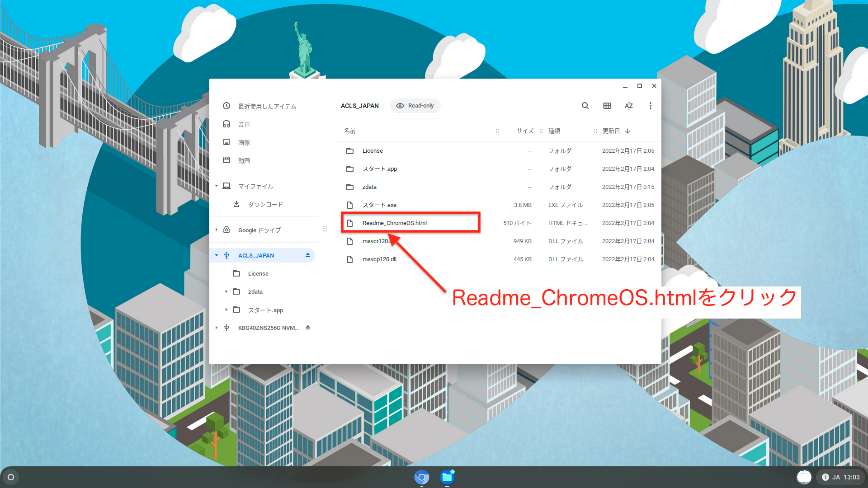Screen dimensions: 868x488
Task: Click the zdata folder icon in list
Action: [350, 187]
